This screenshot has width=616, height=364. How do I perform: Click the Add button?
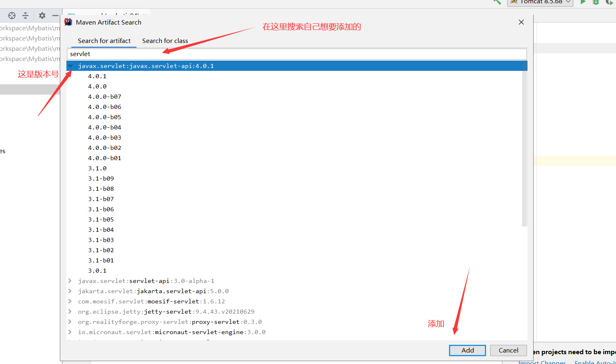(468, 350)
